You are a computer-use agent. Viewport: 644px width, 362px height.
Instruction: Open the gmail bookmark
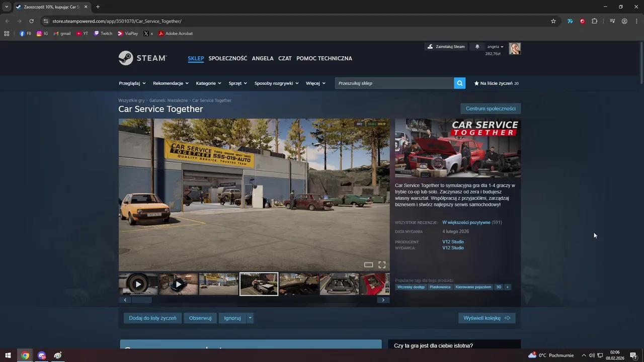[x=61, y=34]
